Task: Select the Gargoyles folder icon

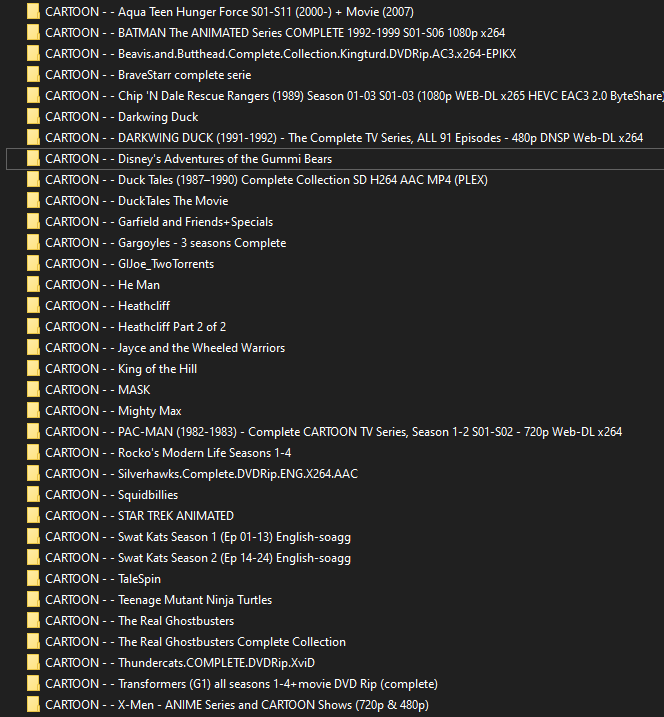Action: (x=33, y=243)
